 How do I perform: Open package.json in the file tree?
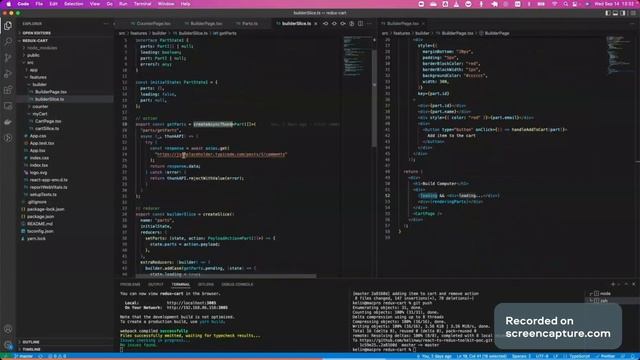tap(65, 217)
